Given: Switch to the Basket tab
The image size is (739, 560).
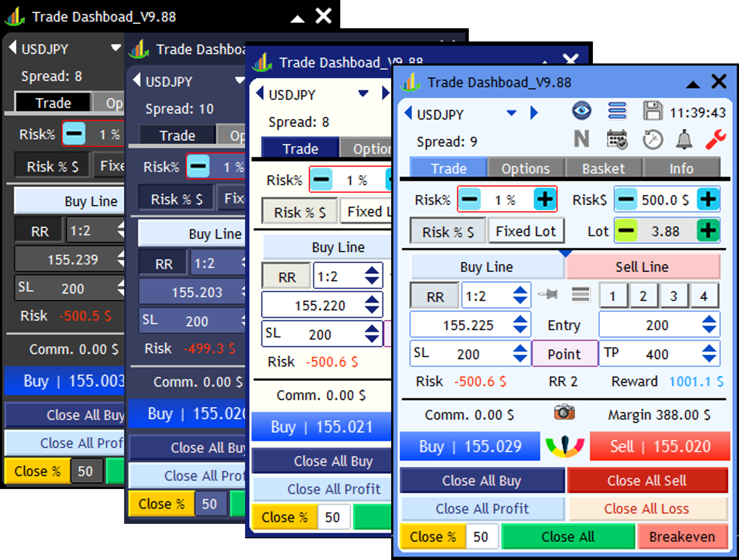Looking at the screenshot, I should click(603, 168).
